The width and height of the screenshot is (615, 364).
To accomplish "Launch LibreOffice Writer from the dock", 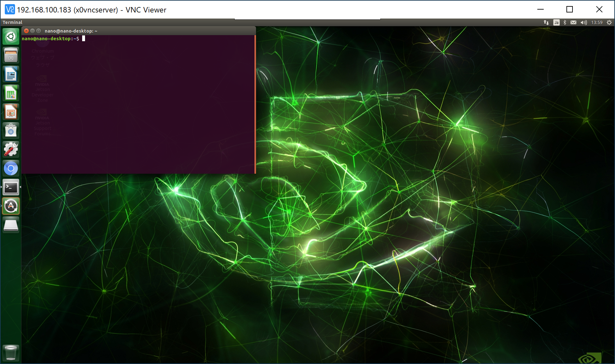I will (11, 74).
